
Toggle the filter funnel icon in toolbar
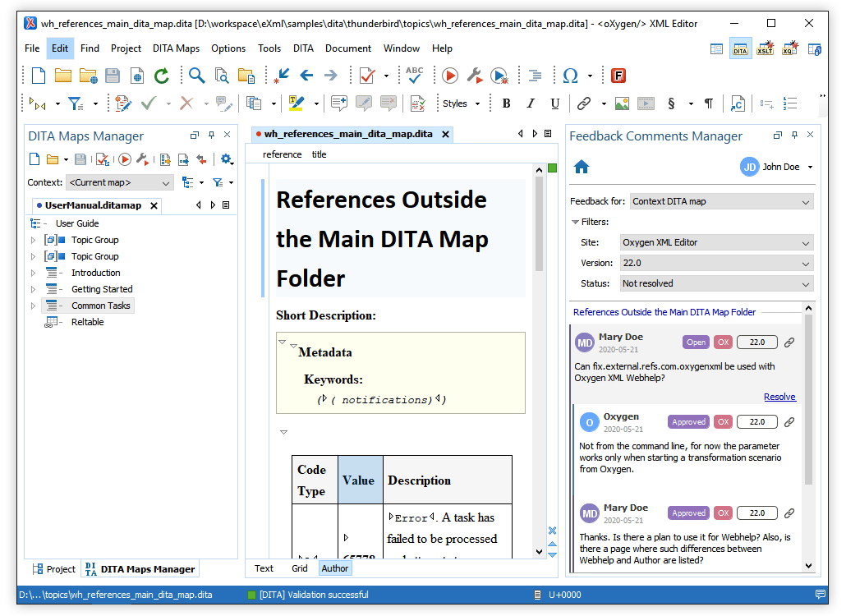(x=76, y=103)
